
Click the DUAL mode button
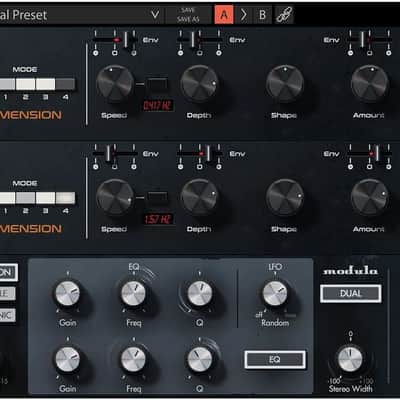pyautogui.click(x=351, y=294)
